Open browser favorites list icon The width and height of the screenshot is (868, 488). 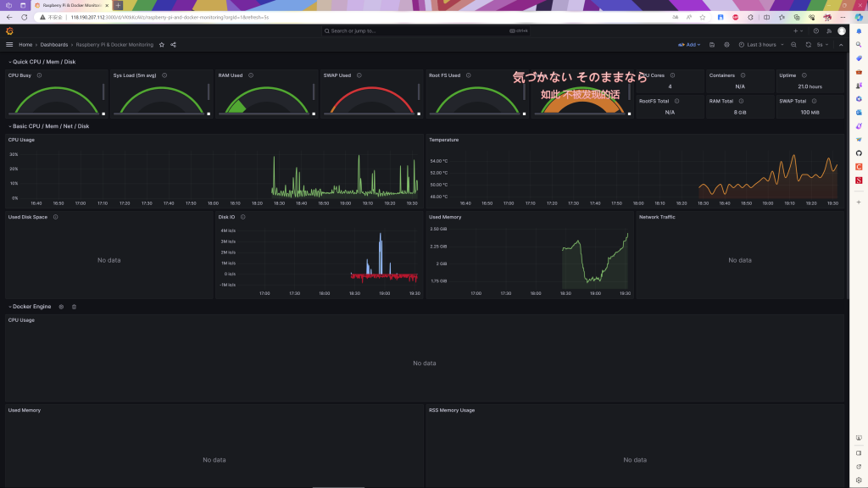pyautogui.click(x=782, y=17)
